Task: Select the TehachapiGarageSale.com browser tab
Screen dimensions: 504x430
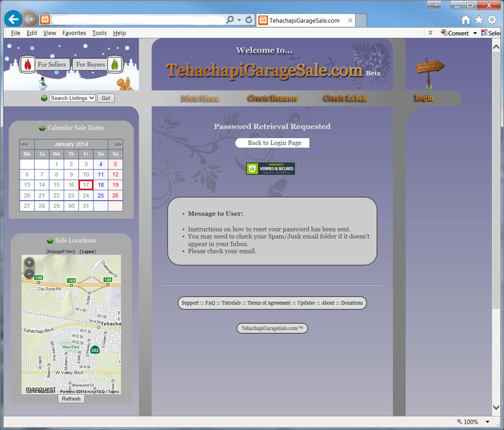Action: (x=306, y=20)
